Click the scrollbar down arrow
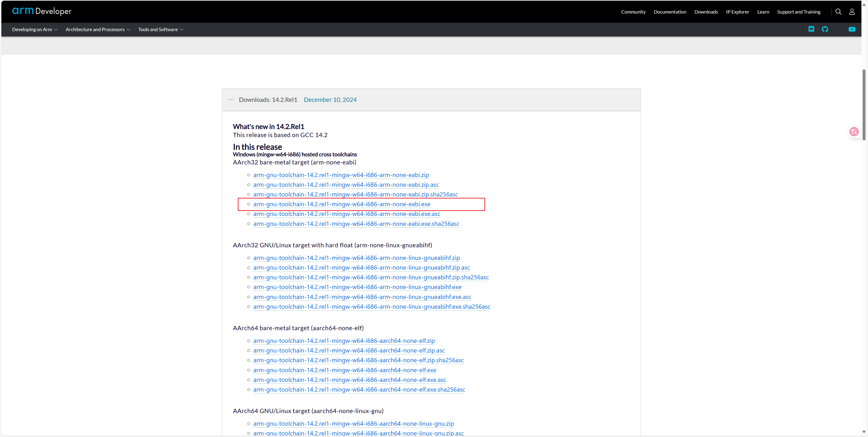This screenshot has width=868, height=437. point(864,432)
